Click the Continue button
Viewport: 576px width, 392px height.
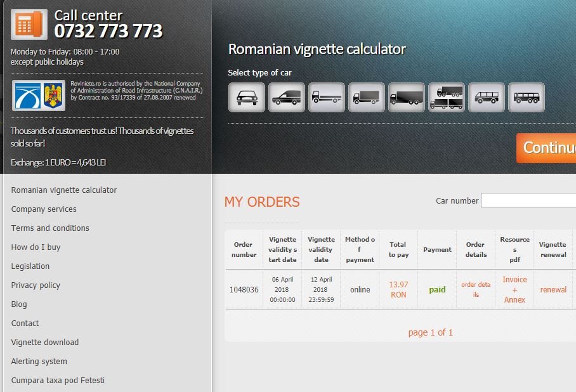click(x=546, y=148)
